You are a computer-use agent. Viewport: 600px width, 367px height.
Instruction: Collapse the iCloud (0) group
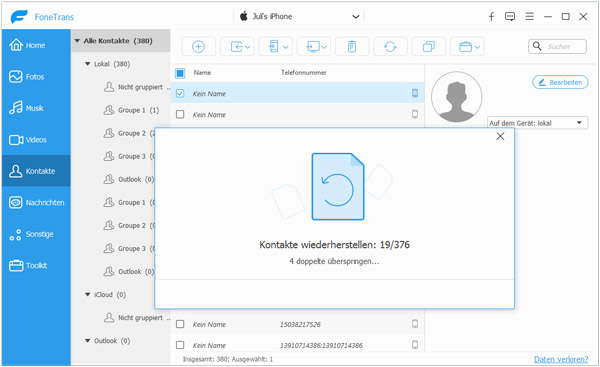point(88,295)
